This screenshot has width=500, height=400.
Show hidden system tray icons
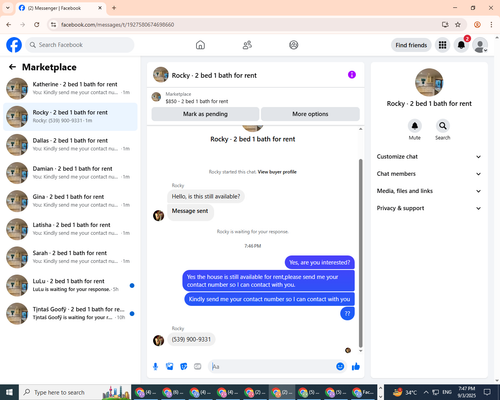[x=426, y=392]
